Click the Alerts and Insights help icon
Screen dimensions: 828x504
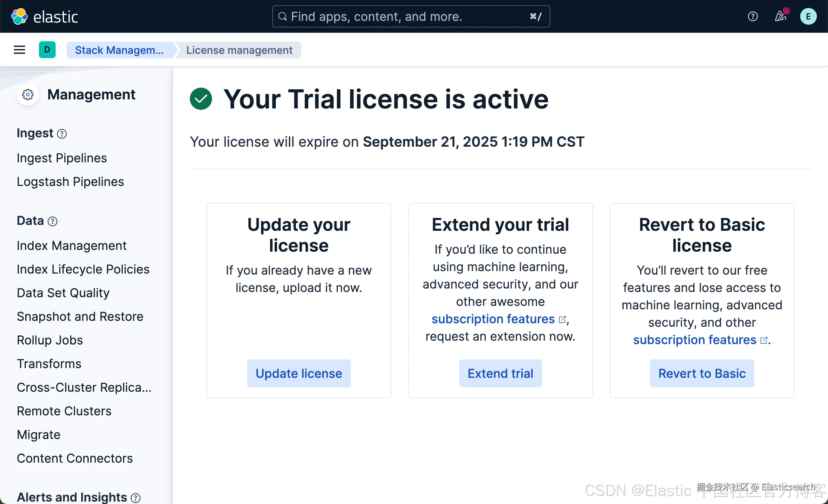136,498
